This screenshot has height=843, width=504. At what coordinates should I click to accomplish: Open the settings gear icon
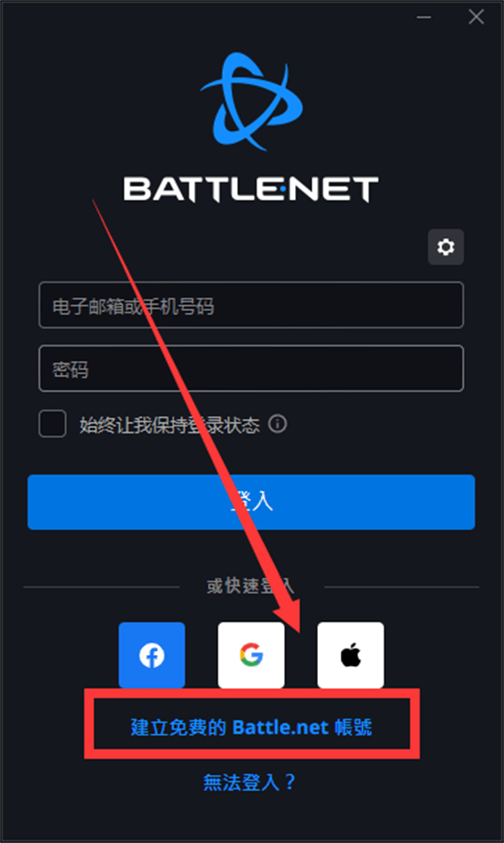[445, 246]
